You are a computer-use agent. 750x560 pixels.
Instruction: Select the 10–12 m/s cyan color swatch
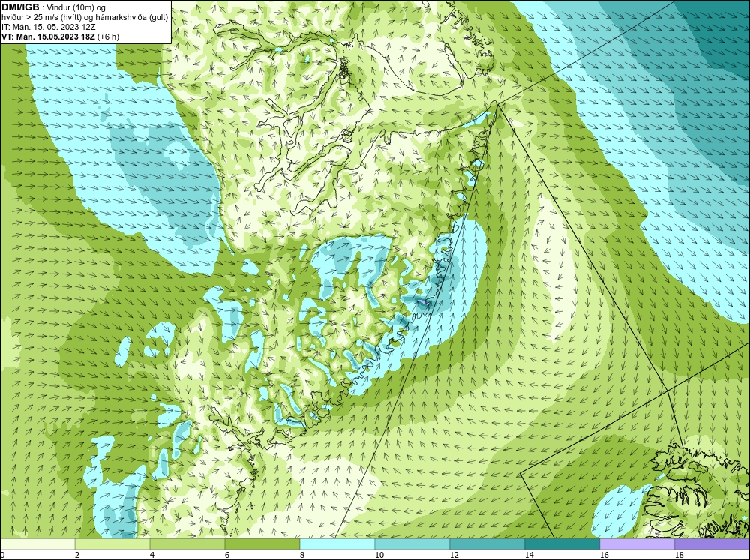pyautogui.click(x=412, y=544)
